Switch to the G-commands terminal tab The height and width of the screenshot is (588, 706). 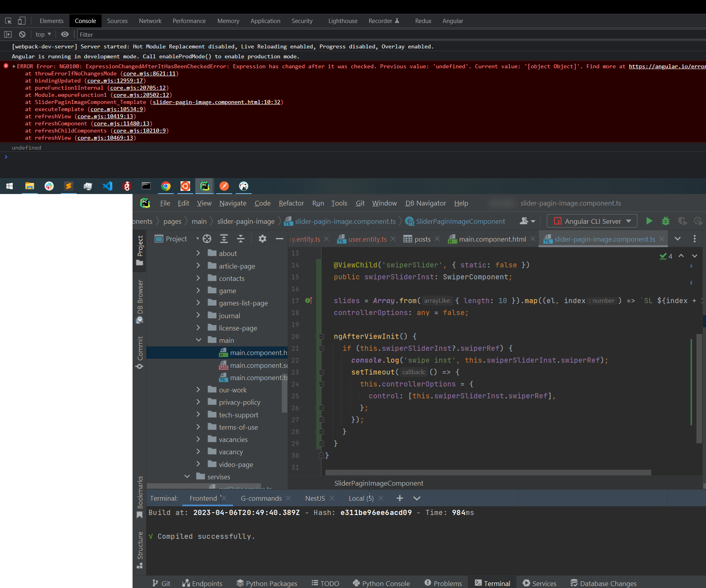tap(261, 498)
